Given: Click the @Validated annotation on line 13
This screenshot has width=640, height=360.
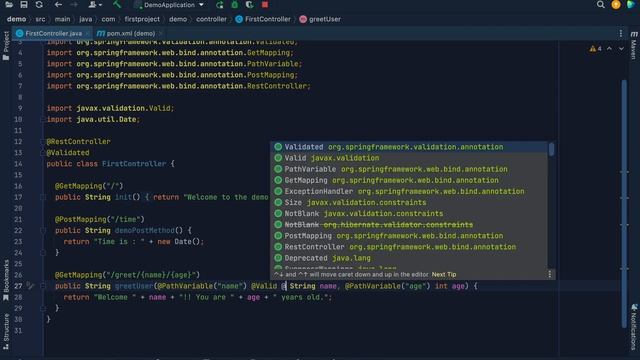Looking at the screenshot, I should (68, 153).
